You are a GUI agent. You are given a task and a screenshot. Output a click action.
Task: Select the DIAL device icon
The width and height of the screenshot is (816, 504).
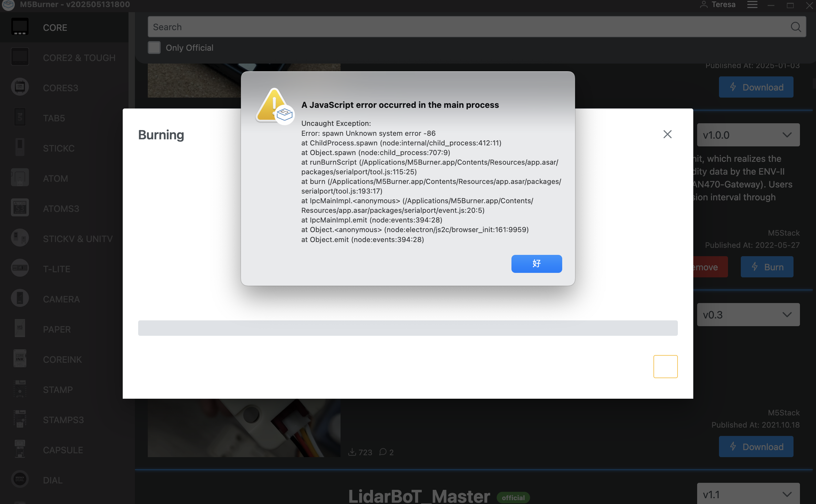[x=20, y=480]
